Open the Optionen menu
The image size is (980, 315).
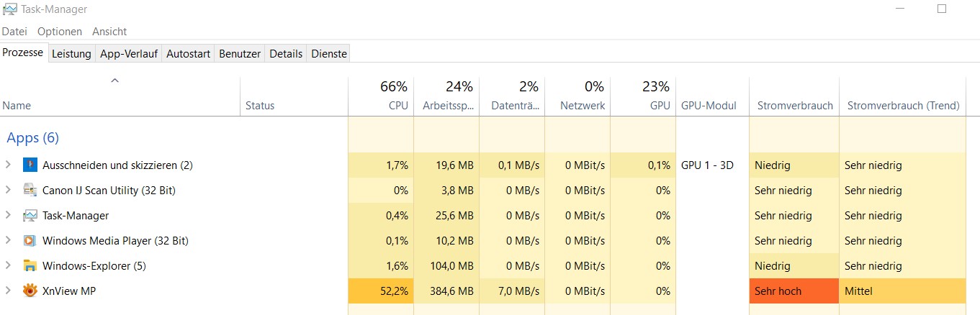point(60,32)
